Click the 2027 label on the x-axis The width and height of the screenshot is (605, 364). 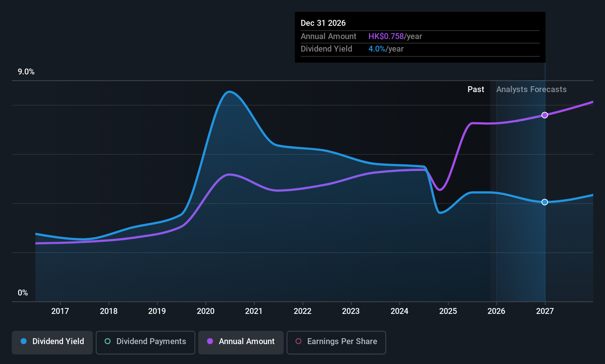tap(545, 311)
